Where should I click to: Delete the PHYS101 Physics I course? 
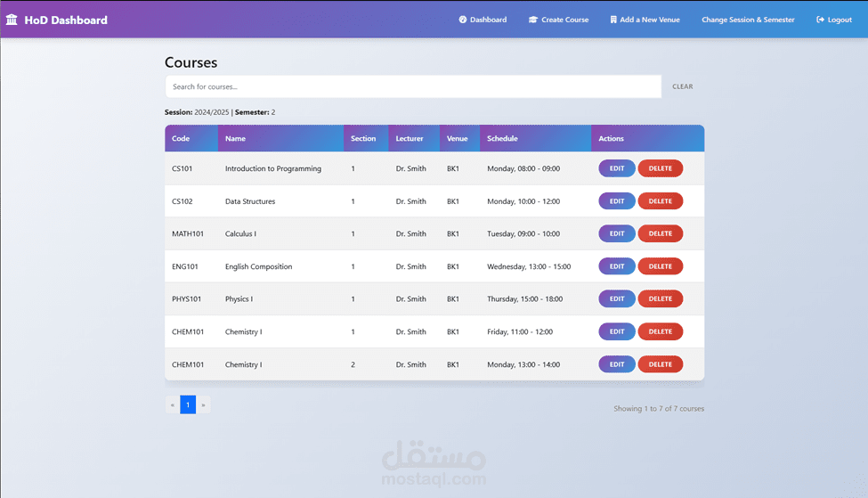point(661,298)
